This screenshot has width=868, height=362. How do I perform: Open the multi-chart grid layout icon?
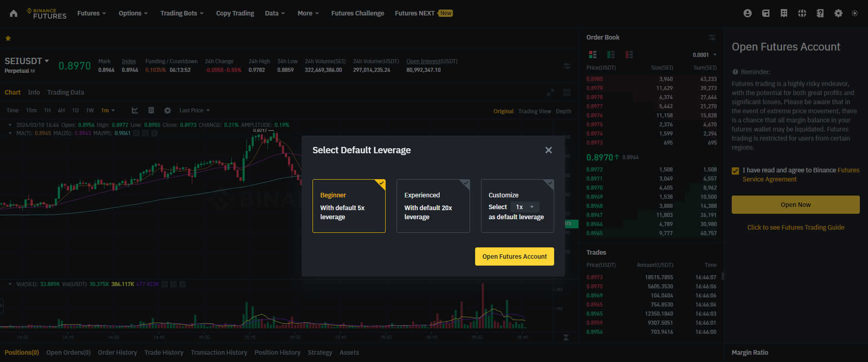(567, 92)
